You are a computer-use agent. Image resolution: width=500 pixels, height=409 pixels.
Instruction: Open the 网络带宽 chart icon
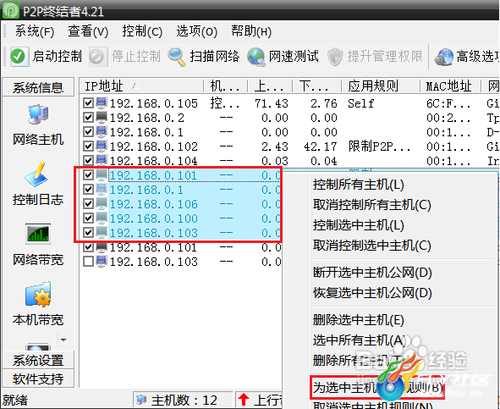click(x=38, y=234)
